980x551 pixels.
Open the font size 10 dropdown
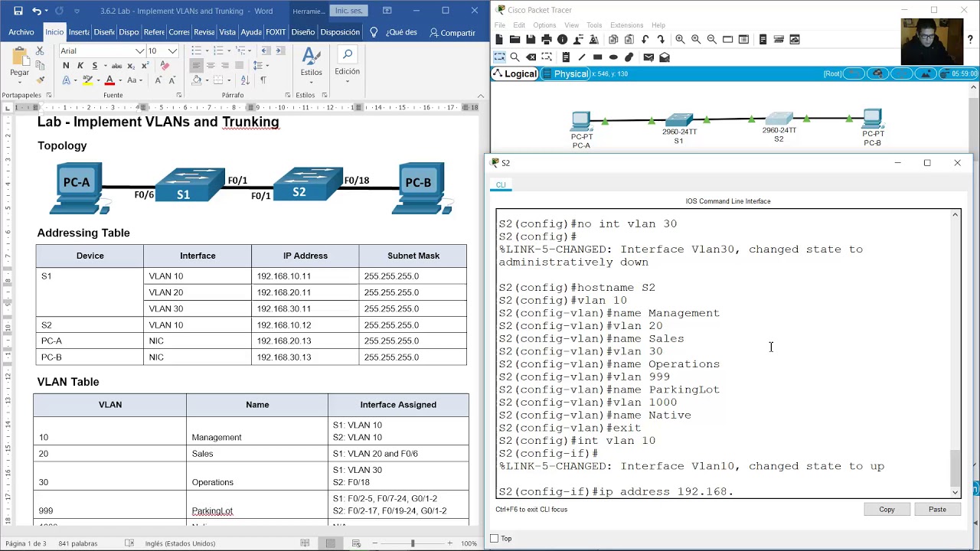(173, 51)
